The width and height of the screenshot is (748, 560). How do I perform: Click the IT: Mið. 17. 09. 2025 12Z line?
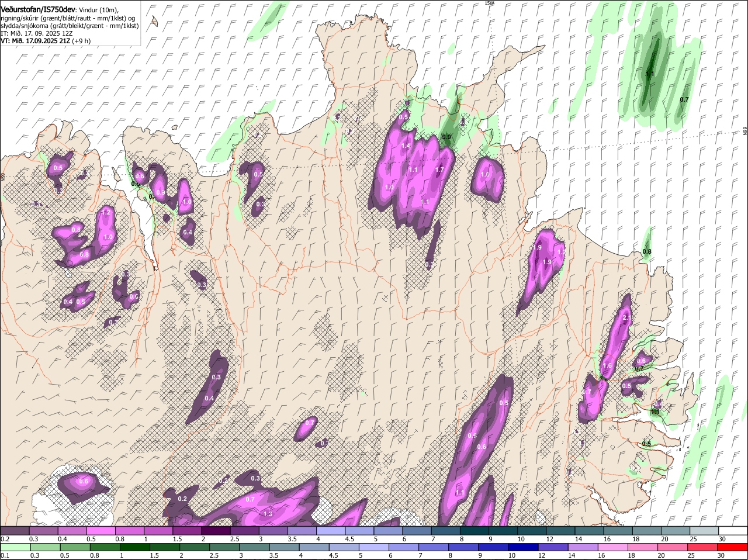(x=37, y=33)
